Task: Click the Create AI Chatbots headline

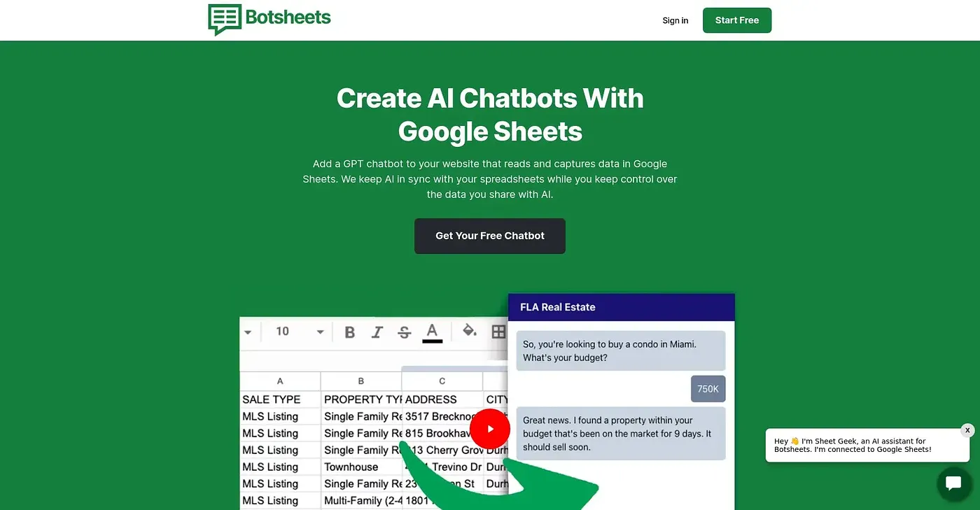Action: tap(490, 115)
